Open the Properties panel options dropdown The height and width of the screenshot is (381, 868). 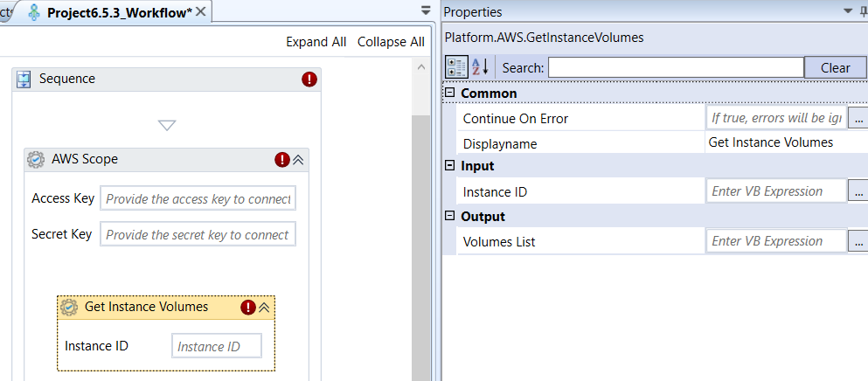click(848, 11)
